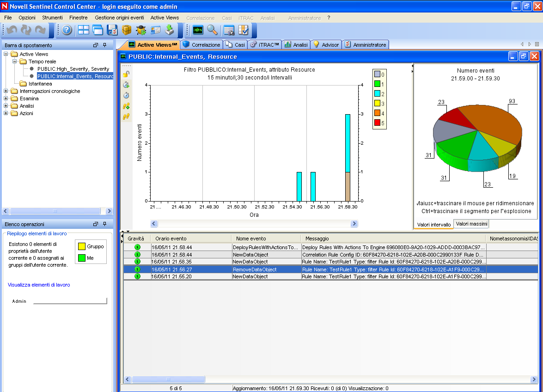Click the Visualizza elementi di lavoro link

point(39,285)
